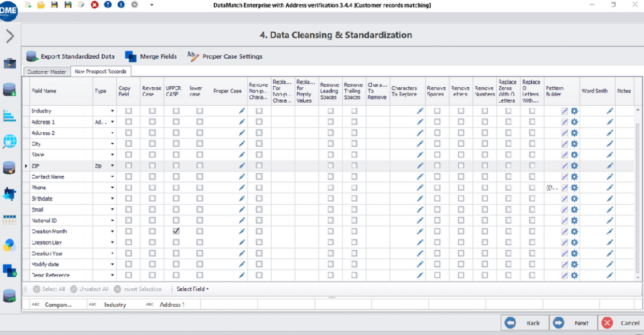The image size is (644, 335).
Task: Open quick access toolbar customize arrow
Action: tap(152, 5)
